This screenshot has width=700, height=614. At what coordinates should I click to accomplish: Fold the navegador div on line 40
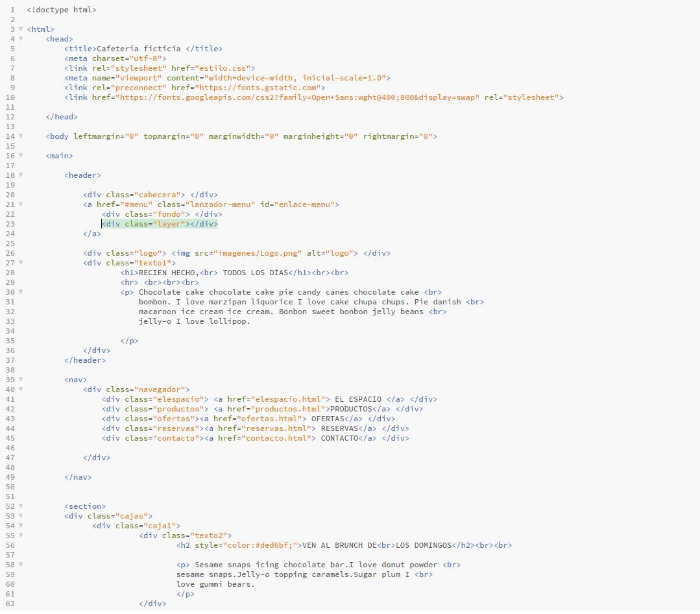point(21,389)
